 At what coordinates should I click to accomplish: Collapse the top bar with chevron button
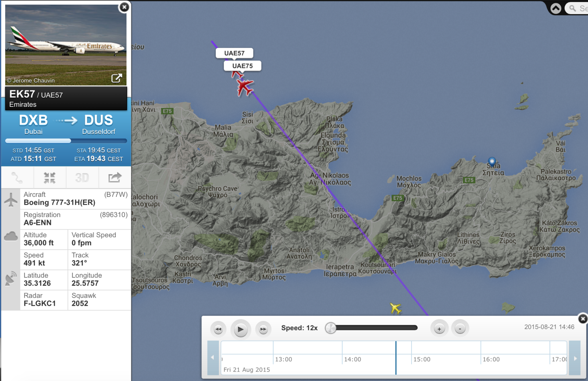[x=556, y=8]
